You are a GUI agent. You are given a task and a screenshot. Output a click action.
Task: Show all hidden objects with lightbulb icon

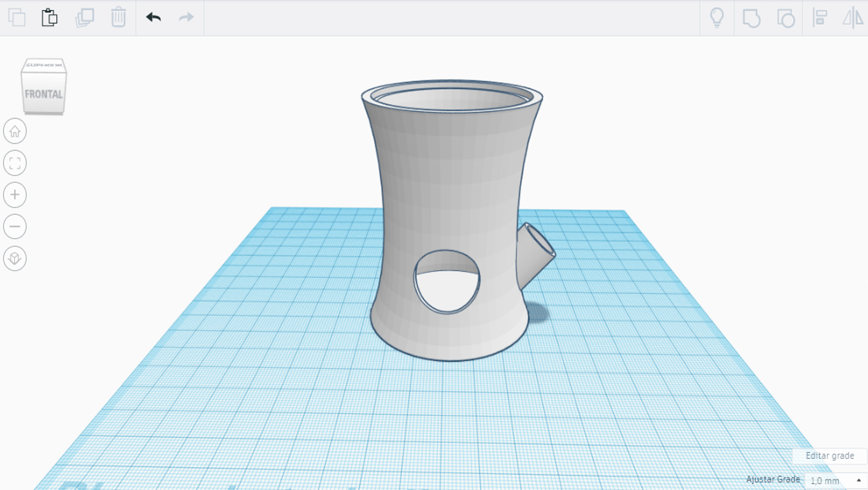[717, 17]
